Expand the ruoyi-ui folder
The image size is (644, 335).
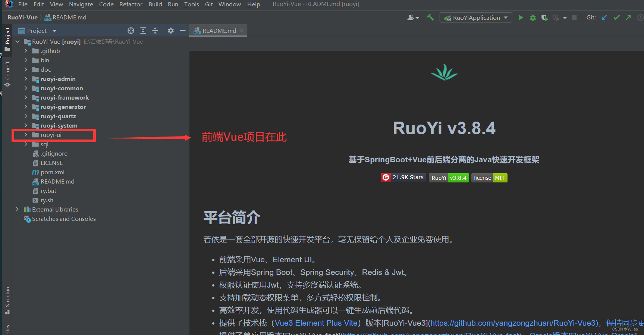(26, 135)
